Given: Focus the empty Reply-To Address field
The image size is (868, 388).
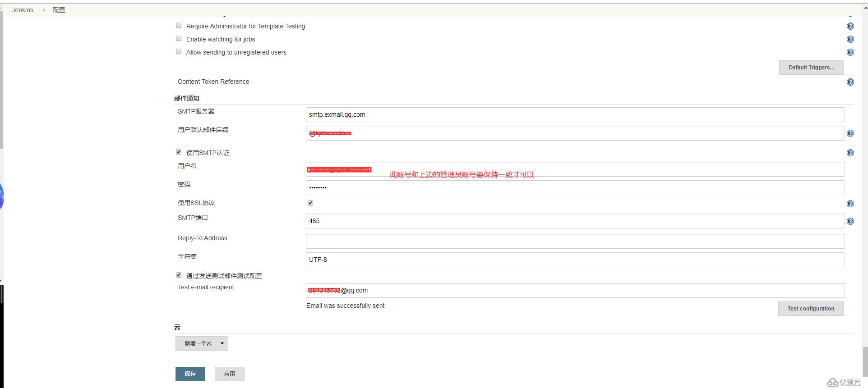Looking at the screenshot, I should coord(575,241).
